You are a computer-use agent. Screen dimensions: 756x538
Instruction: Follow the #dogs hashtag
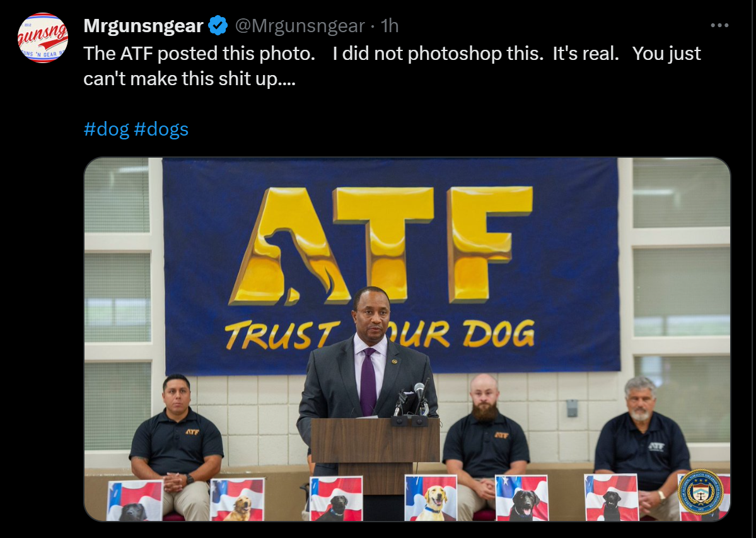161,129
